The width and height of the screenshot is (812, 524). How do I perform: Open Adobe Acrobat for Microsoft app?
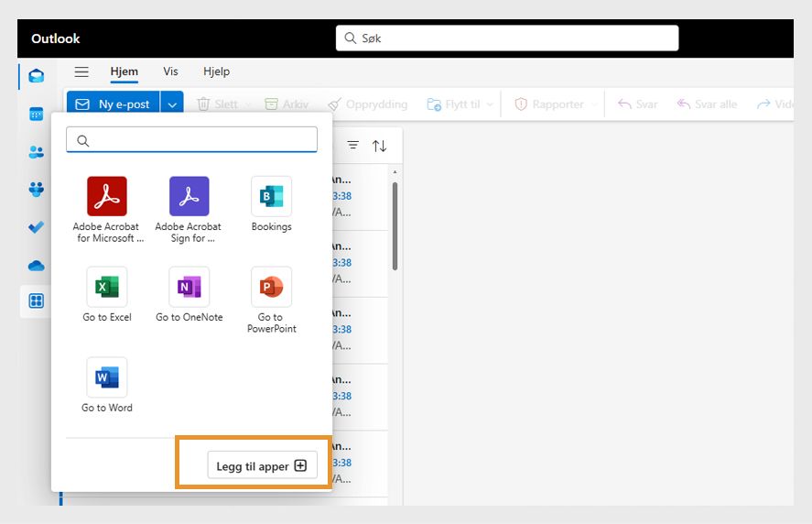point(107,209)
